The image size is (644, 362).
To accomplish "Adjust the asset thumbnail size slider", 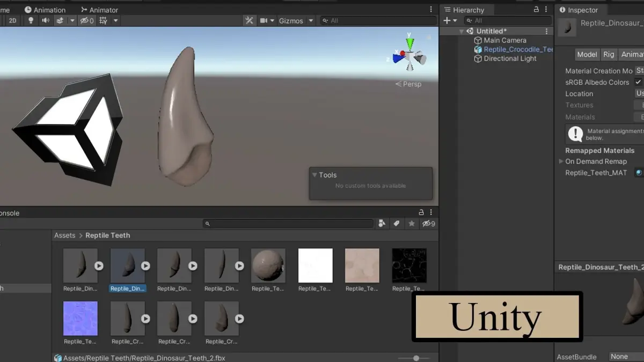I will [416, 358].
